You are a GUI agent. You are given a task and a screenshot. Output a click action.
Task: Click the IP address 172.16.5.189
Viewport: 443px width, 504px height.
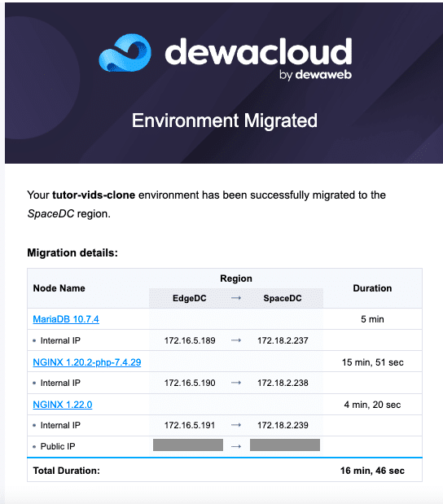(190, 340)
